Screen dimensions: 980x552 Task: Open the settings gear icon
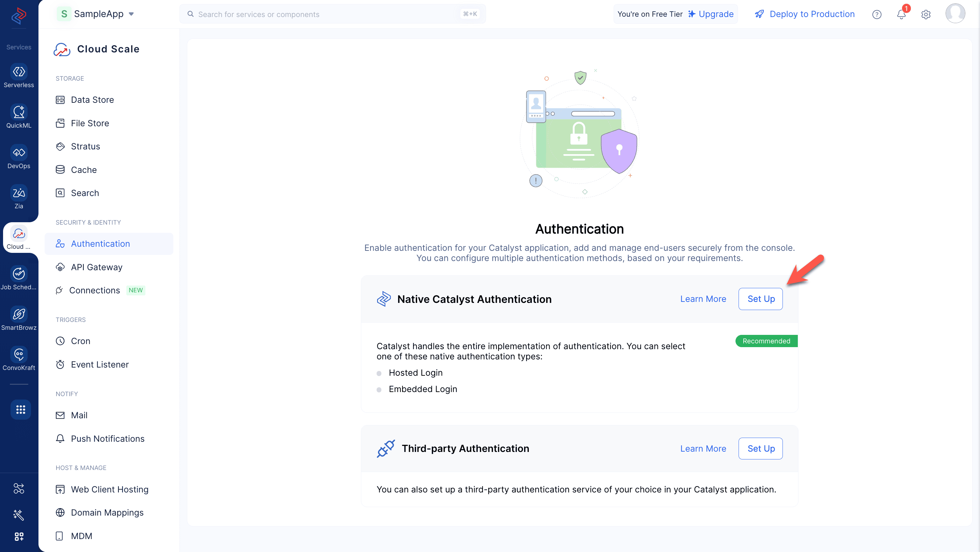(x=926, y=14)
